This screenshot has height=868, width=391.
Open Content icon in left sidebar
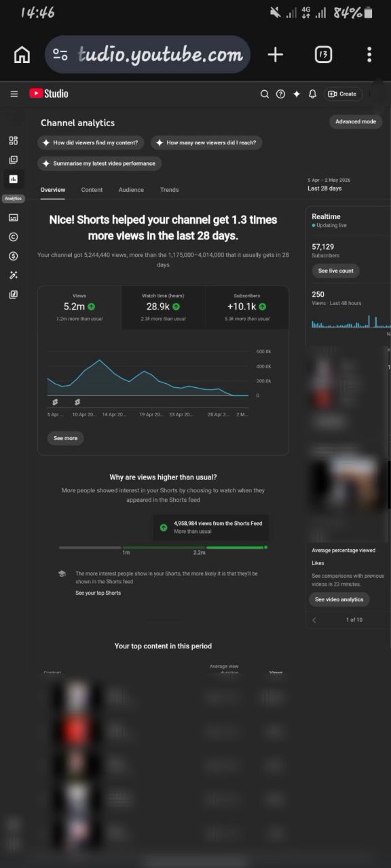13,160
